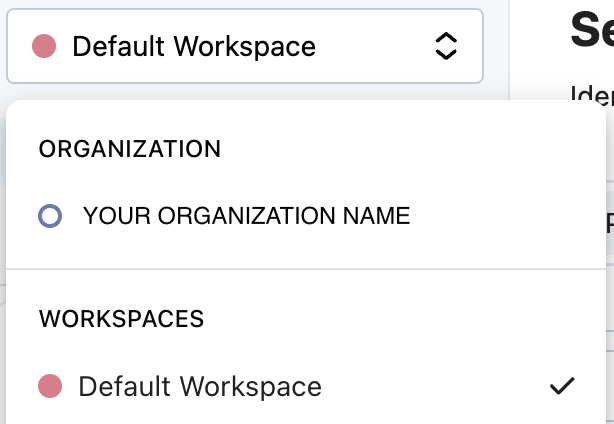Click empty area between Default Workspace and checkmark
The height and width of the screenshot is (424, 614).
tap(435, 386)
